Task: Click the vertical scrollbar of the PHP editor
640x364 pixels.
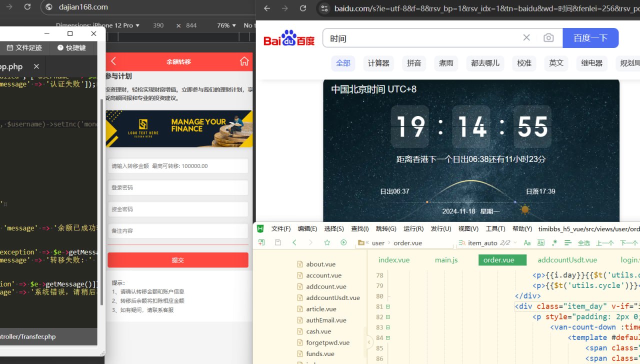Action: (x=102, y=200)
